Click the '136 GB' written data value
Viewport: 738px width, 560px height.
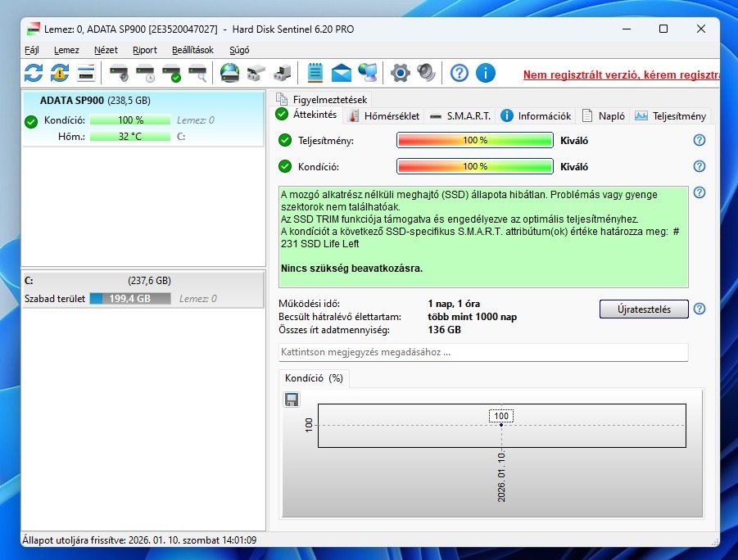coord(444,330)
